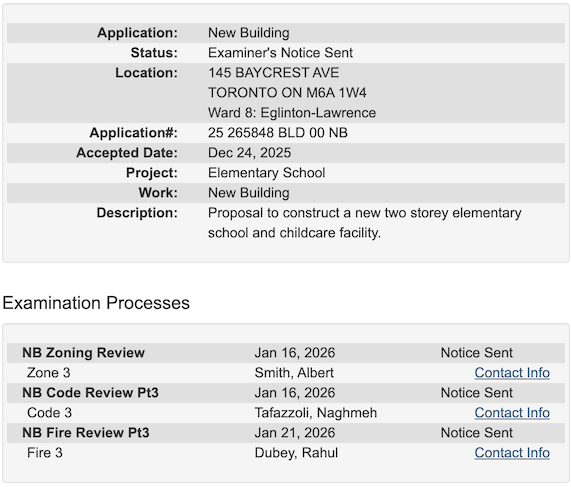Screen dimensions: 571x487
Task: Open Contact Info for Smith, Albert
Action: point(512,373)
